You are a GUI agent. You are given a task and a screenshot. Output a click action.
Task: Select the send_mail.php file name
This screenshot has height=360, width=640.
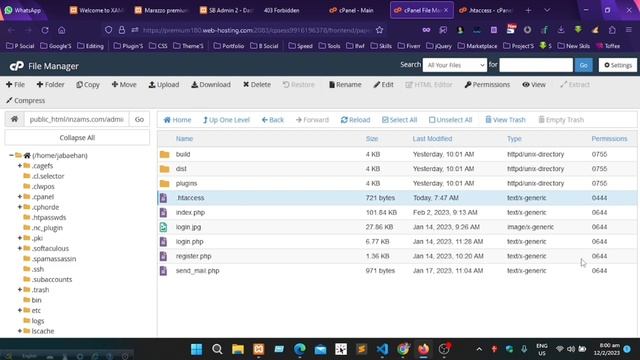point(198,271)
